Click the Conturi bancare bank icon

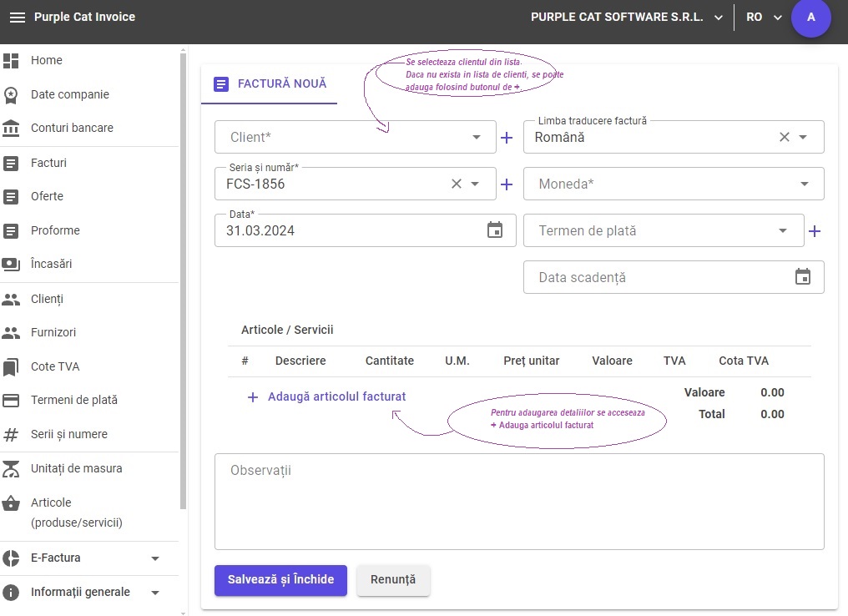[x=11, y=129]
